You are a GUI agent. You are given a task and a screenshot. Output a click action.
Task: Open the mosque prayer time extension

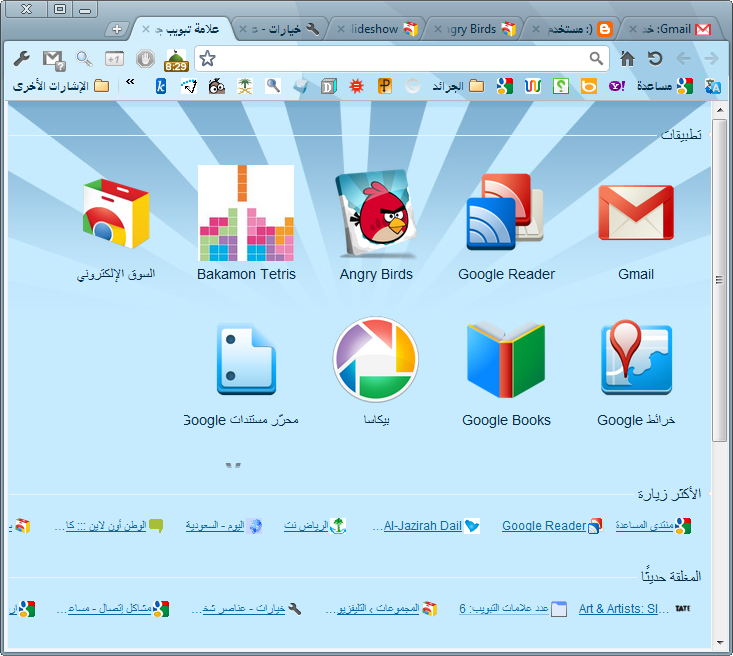(x=176, y=60)
